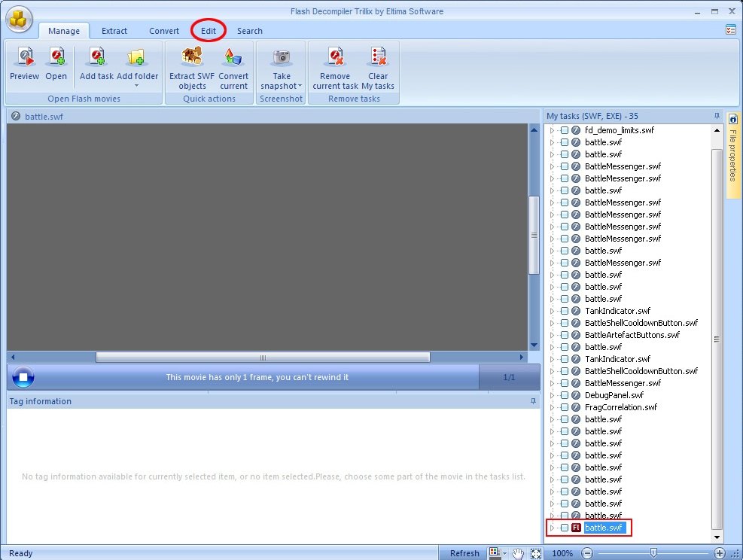This screenshot has width=743, height=560.
Task: Click the Add folder icon
Action: click(136, 57)
